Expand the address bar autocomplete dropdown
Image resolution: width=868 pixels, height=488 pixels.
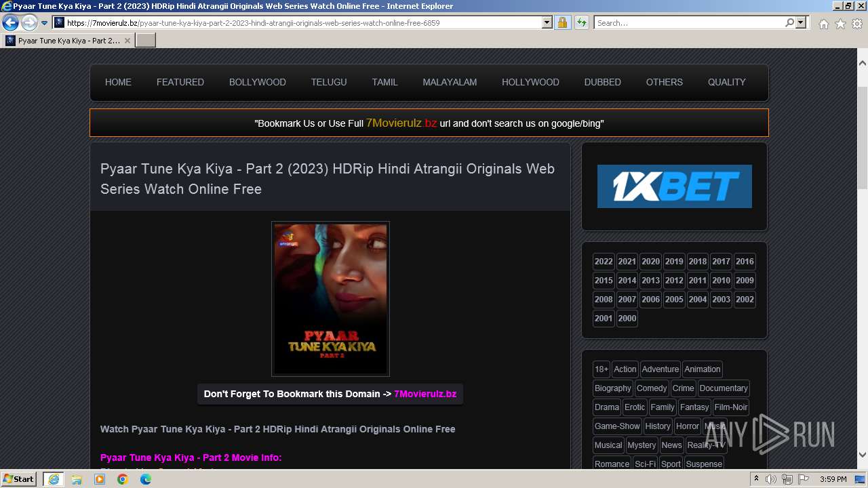547,23
